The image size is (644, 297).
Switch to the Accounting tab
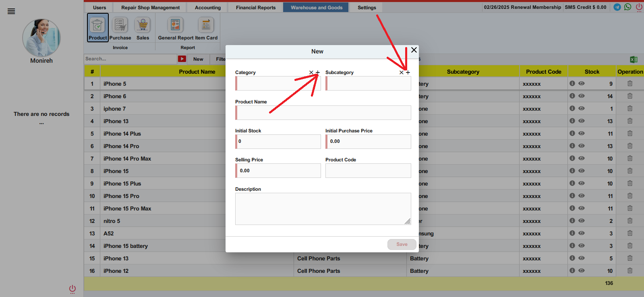point(208,8)
